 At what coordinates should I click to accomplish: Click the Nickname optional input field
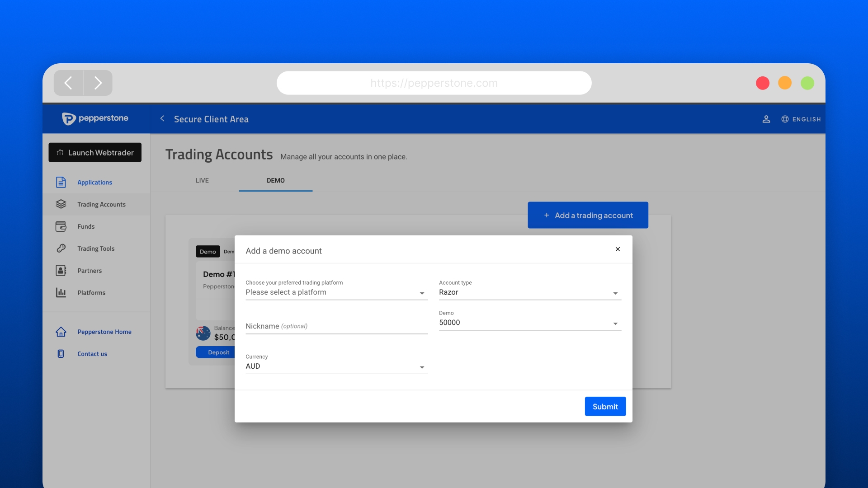click(x=336, y=326)
